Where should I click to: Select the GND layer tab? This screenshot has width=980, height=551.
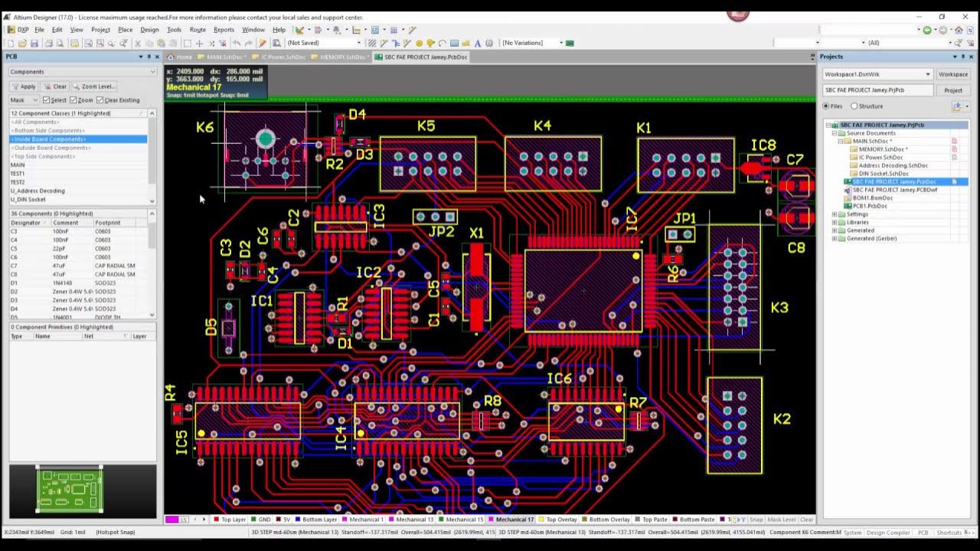click(x=261, y=519)
